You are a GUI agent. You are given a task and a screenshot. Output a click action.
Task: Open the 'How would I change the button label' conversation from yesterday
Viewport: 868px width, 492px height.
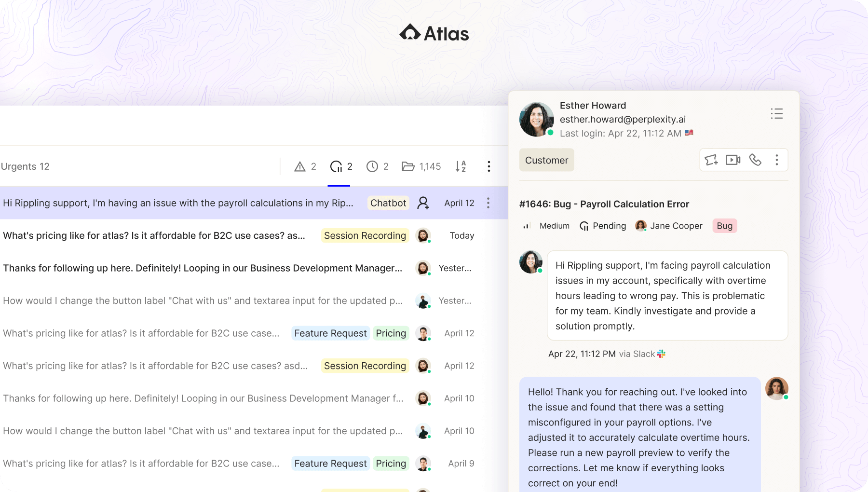[x=254, y=301]
